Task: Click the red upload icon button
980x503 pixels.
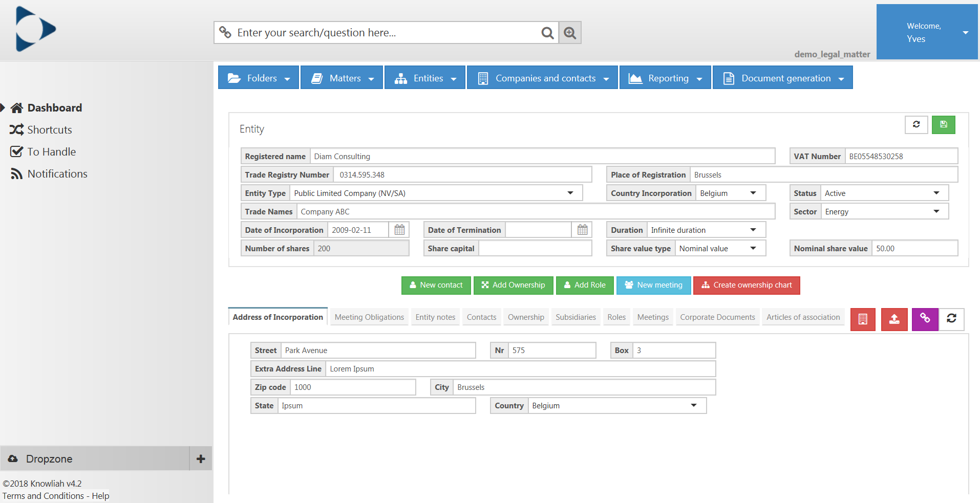Action: click(894, 319)
